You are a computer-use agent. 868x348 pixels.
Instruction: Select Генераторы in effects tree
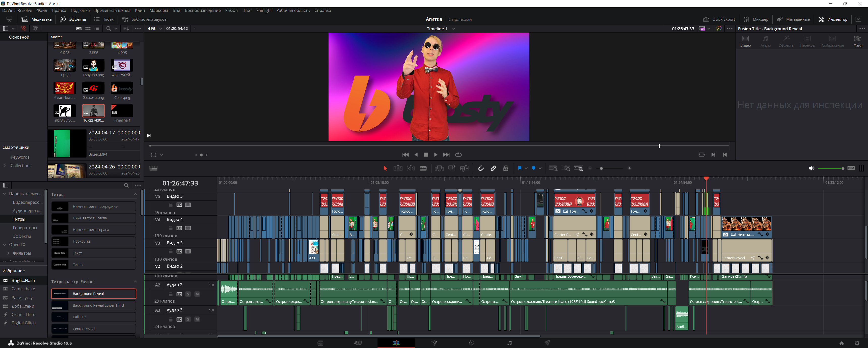(25, 228)
